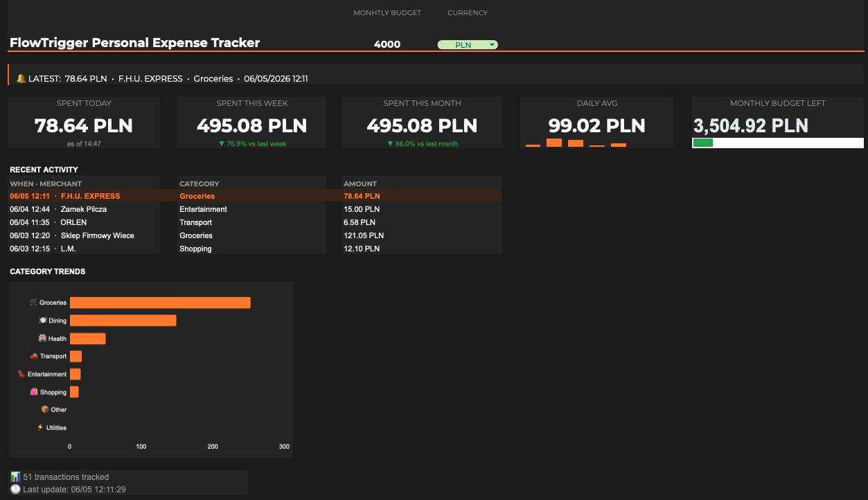Click the CATEGORY TRENDS heading

pos(48,271)
